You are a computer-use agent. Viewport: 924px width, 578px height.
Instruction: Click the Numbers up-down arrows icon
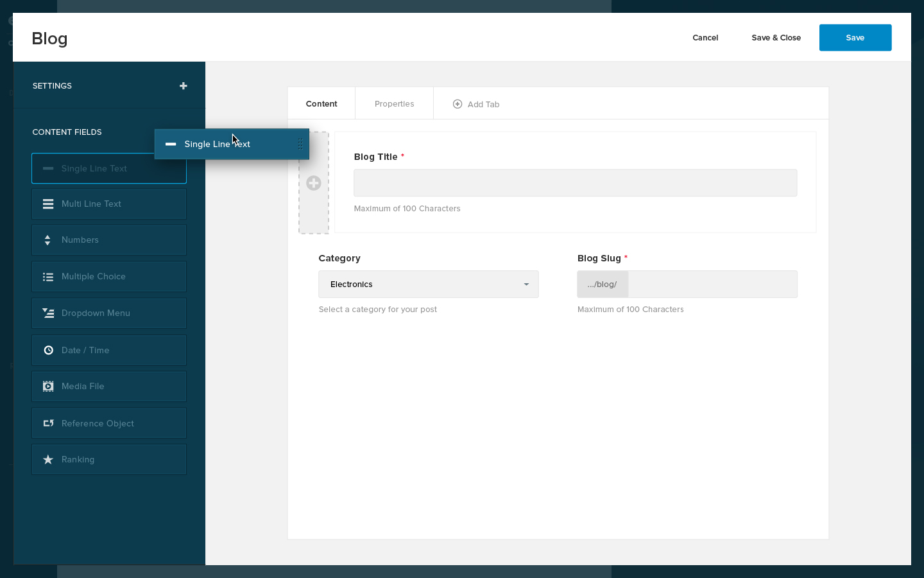[47, 240]
